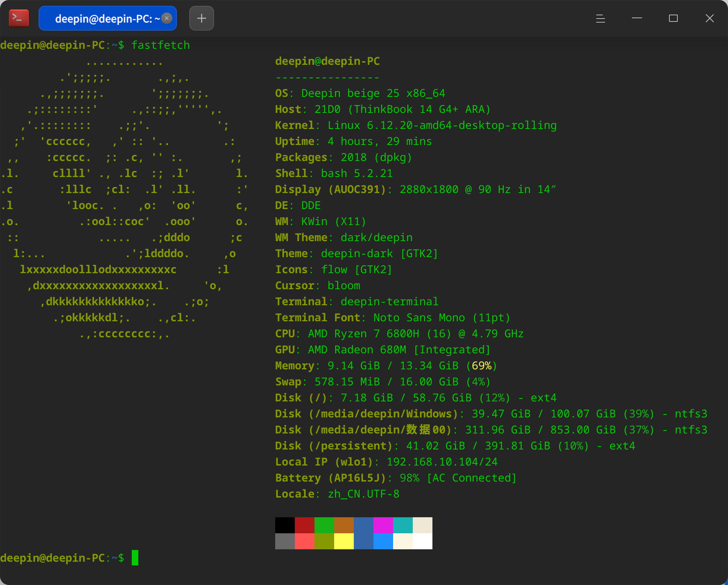Maximize the terminal window
This screenshot has width=728, height=585.
pos(673,18)
